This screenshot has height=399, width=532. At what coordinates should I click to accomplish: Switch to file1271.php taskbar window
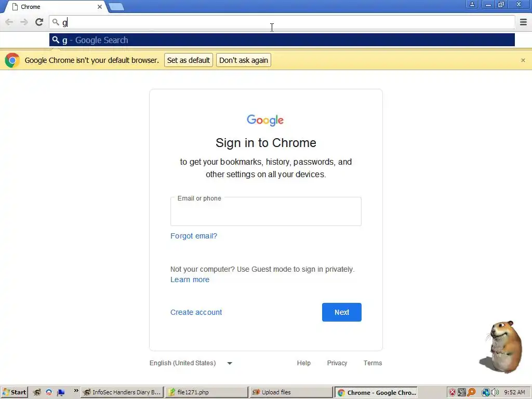pyautogui.click(x=207, y=392)
